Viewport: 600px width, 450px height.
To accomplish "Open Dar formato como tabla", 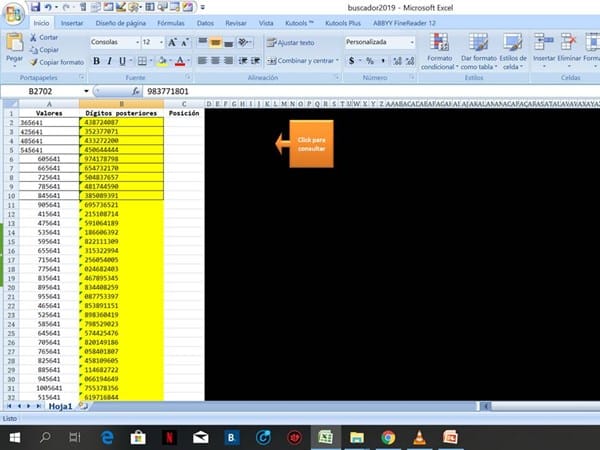I will point(478,51).
